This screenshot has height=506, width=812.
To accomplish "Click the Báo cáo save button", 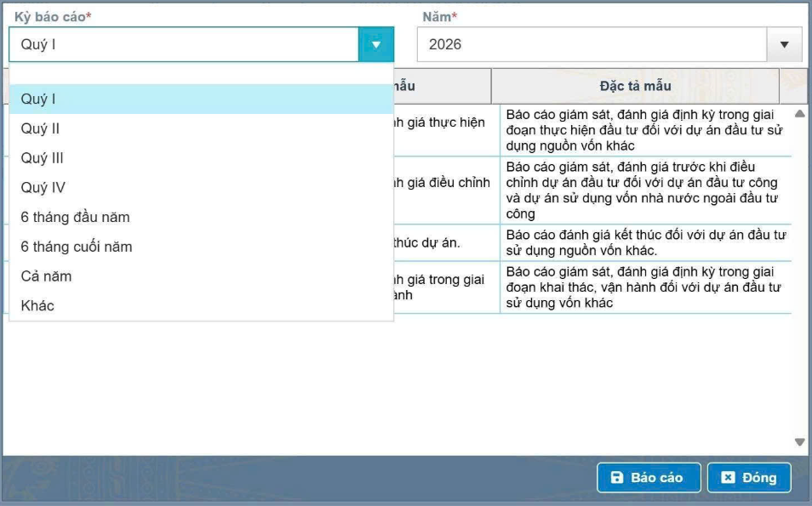I will point(649,478).
